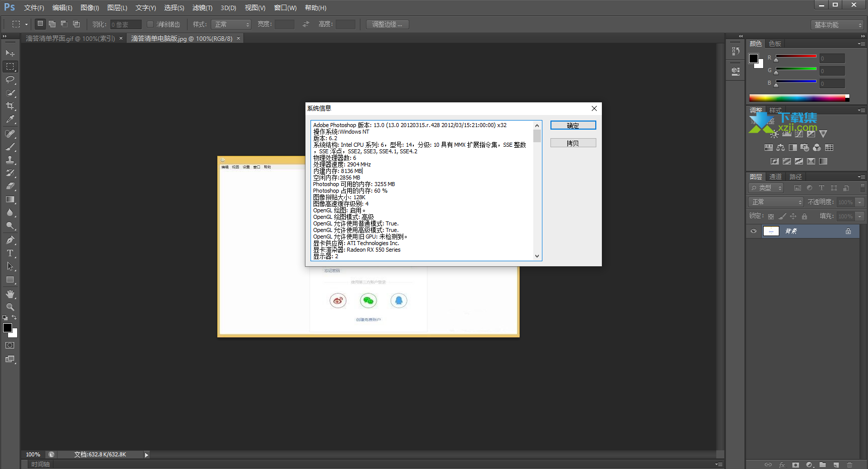This screenshot has height=469, width=868.
Task: Select the Eraser tool
Action: point(10,186)
